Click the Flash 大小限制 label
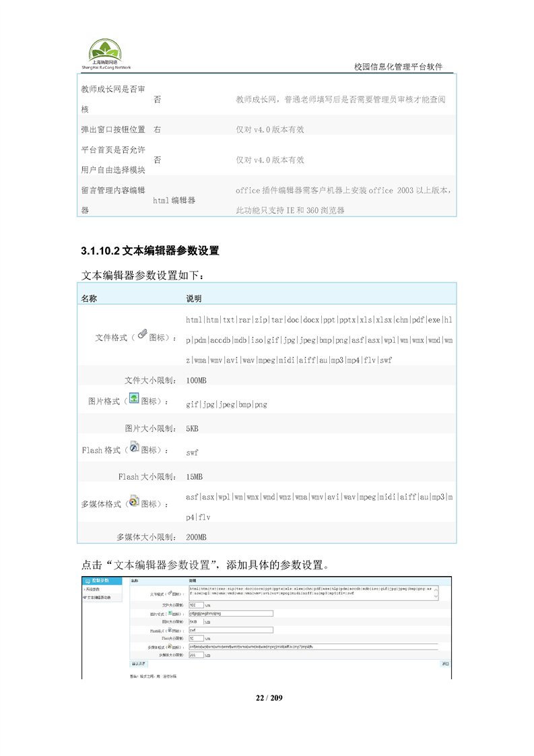The width and height of the screenshot is (534, 756). [147, 477]
